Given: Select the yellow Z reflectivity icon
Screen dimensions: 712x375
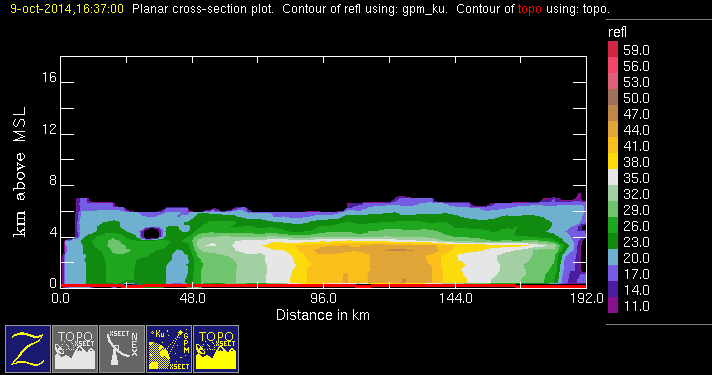Looking at the screenshot, I should point(28,349).
